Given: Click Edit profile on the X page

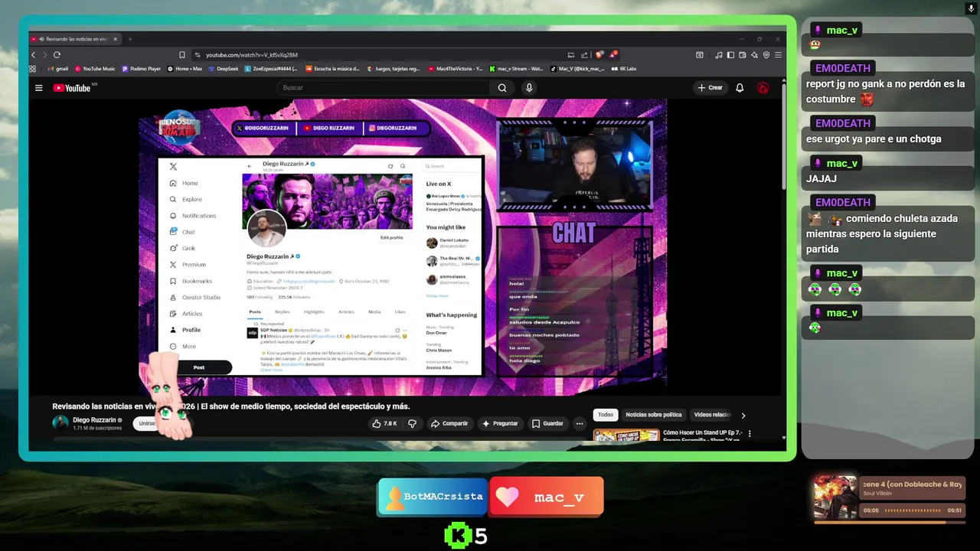Looking at the screenshot, I should tap(391, 237).
